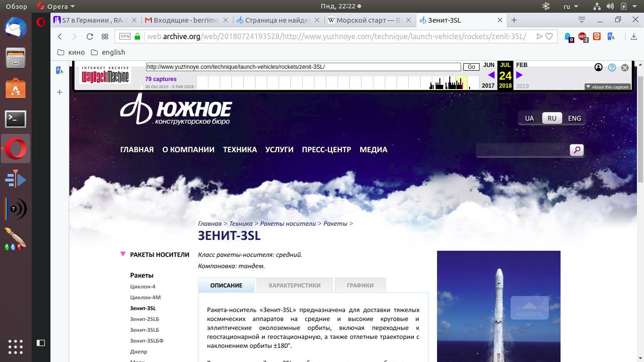Click the HTML5 extension icon
Image resolution: width=644 pixels, height=362 pixels.
click(597, 36)
